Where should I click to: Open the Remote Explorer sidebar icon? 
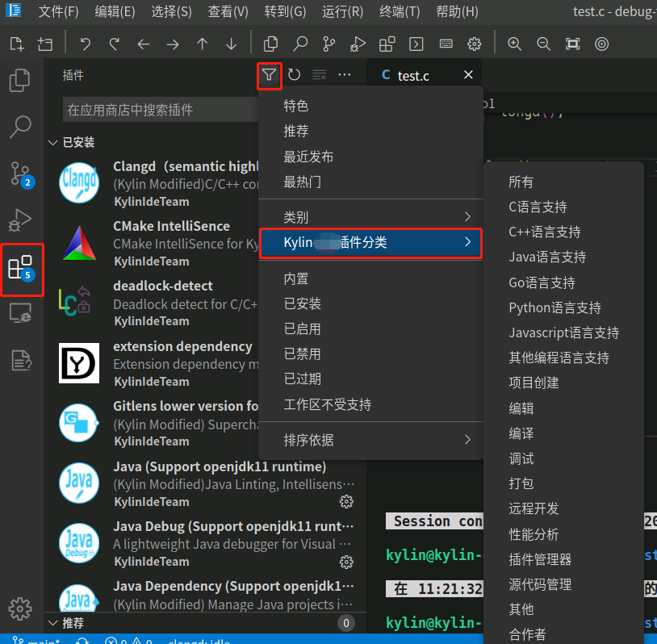[x=20, y=313]
